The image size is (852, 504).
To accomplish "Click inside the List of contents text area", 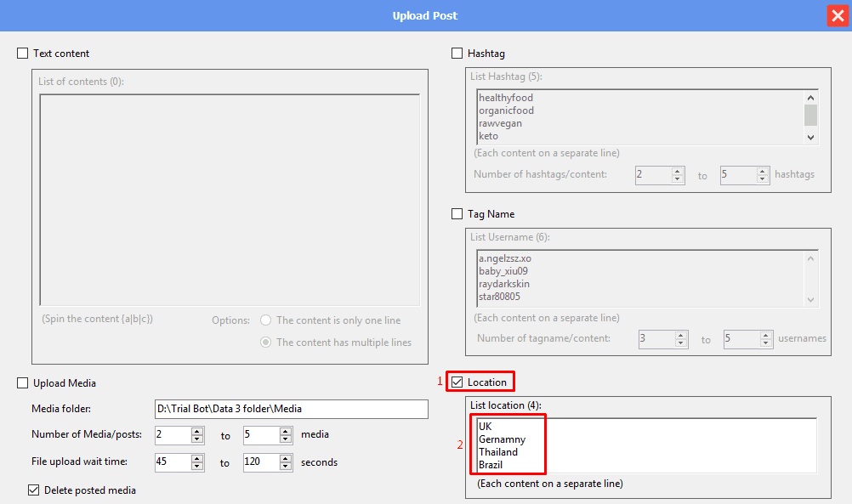I will 230,200.
